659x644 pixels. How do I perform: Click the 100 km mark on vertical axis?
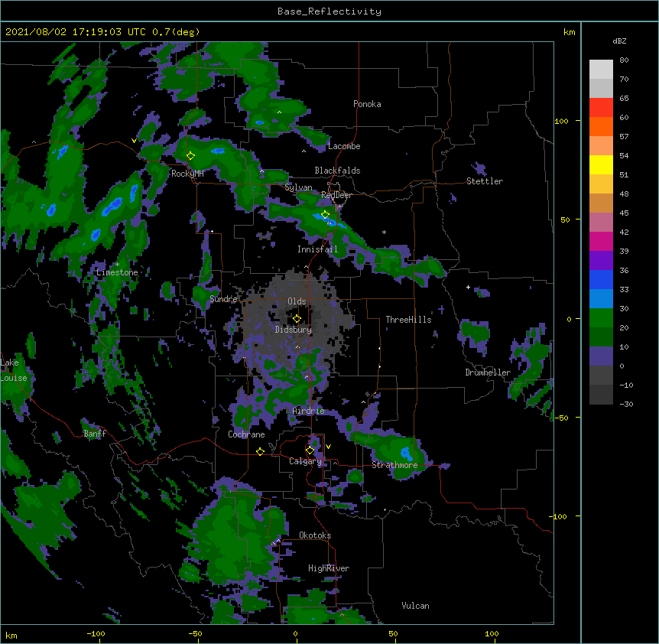coord(561,121)
